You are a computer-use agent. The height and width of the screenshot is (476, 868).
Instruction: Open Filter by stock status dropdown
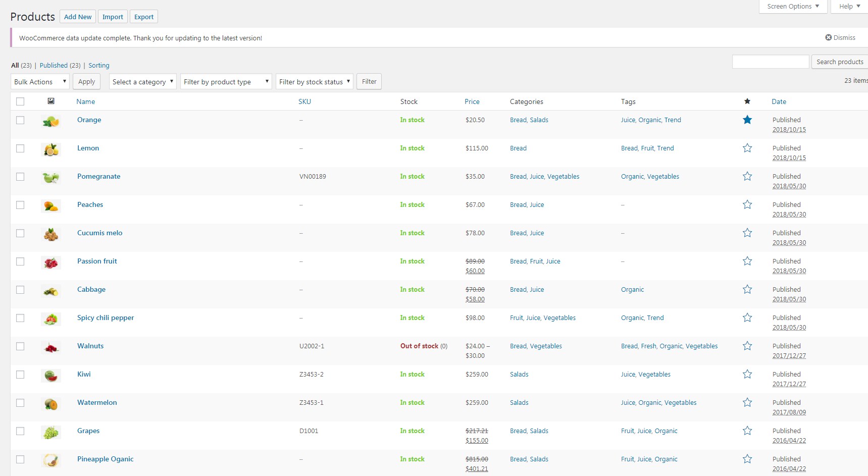pos(314,81)
